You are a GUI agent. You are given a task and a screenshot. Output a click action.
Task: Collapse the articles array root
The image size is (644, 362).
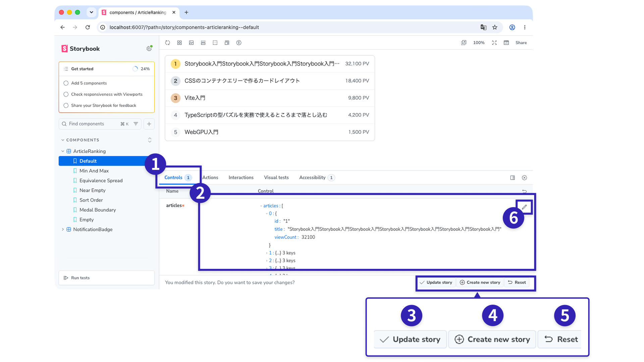click(x=261, y=206)
